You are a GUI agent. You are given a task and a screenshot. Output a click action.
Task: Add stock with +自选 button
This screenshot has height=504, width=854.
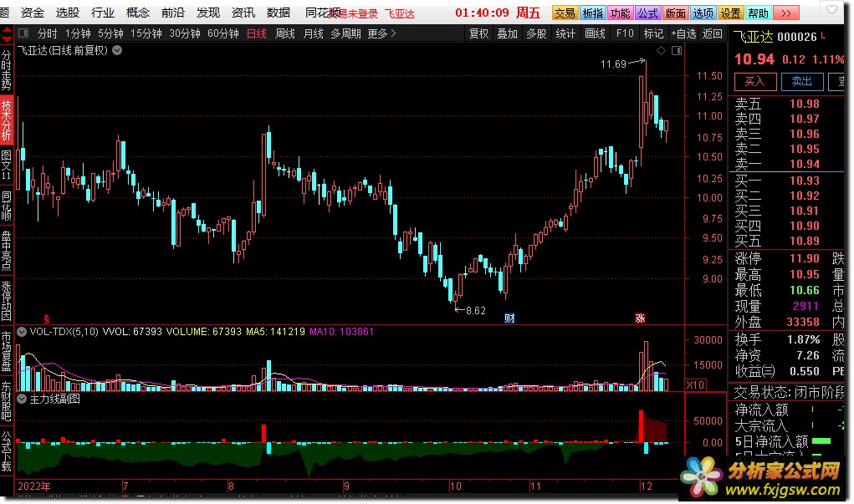click(x=683, y=33)
